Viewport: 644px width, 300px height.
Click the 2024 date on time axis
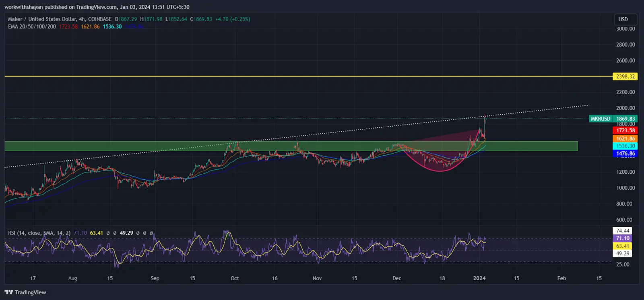[x=479, y=278]
